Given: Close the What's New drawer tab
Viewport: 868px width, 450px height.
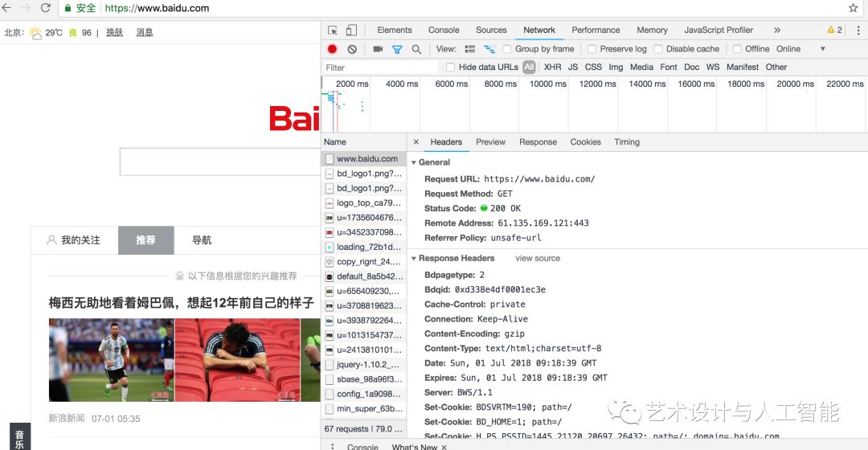Looking at the screenshot, I should 444,447.
